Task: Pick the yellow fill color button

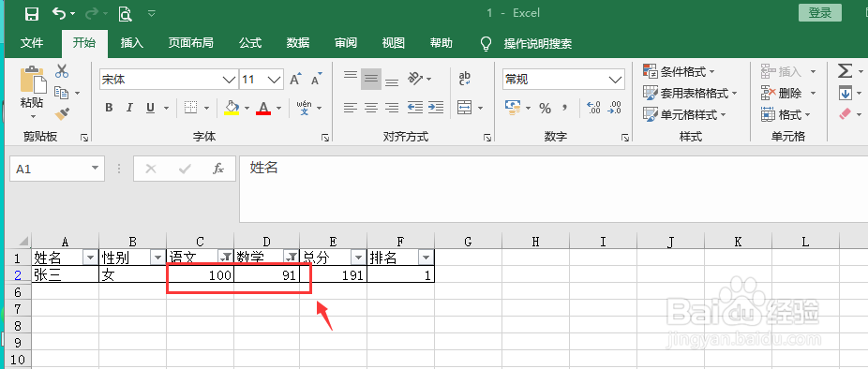Action: click(x=232, y=108)
